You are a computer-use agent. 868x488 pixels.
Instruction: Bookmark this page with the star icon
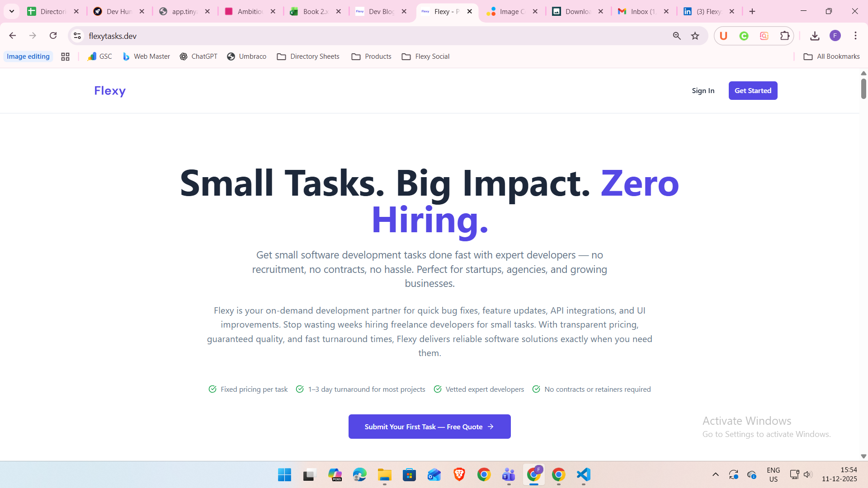click(695, 36)
